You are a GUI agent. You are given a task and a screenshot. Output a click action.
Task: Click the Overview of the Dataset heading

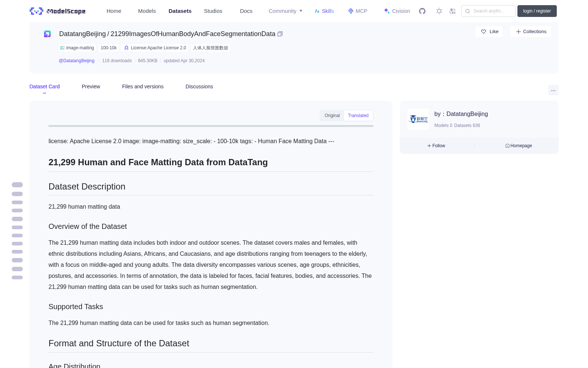[x=88, y=226]
